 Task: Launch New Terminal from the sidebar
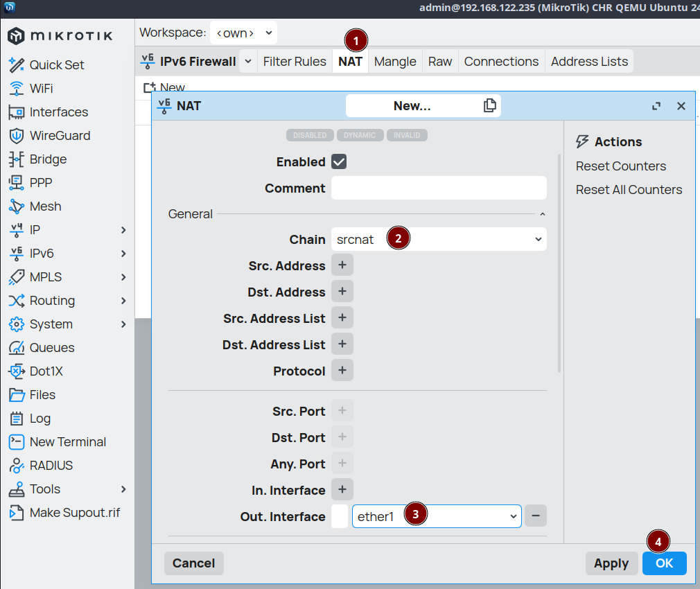pyautogui.click(x=67, y=442)
